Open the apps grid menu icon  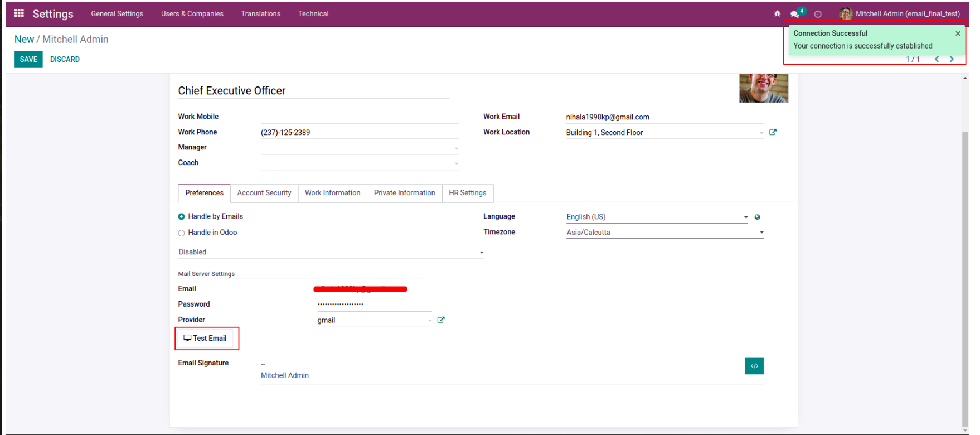[x=19, y=13]
